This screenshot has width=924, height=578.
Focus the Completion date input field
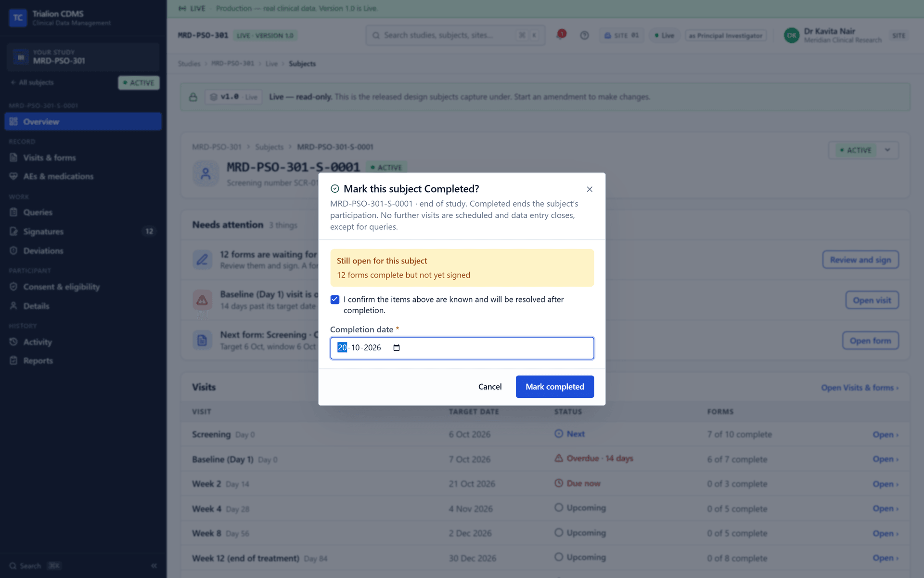pyautogui.click(x=462, y=348)
